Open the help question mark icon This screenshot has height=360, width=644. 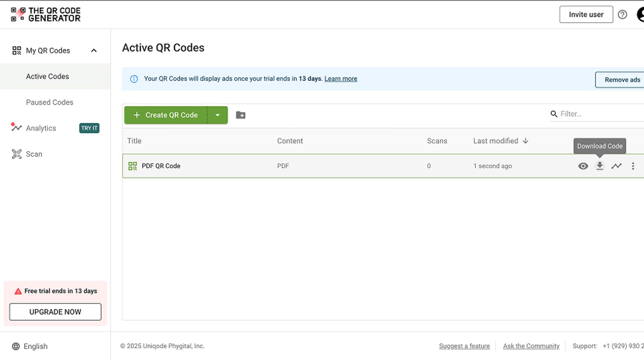(x=622, y=14)
